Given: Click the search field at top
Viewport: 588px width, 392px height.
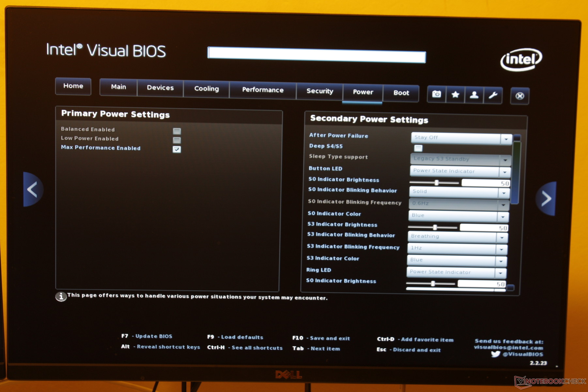Looking at the screenshot, I should [316, 55].
